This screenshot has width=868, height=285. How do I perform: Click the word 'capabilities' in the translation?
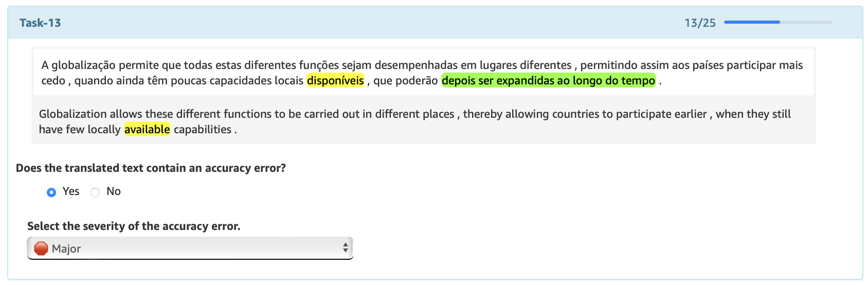pyautogui.click(x=203, y=130)
